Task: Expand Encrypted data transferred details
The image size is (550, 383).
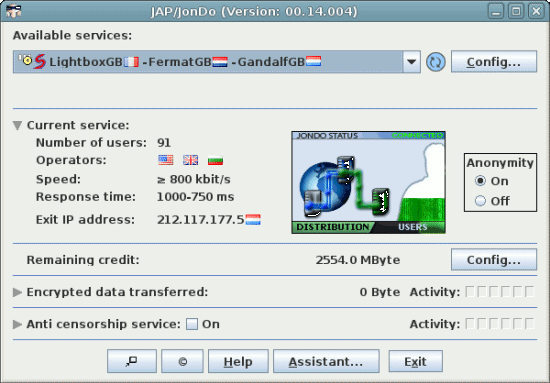Action: click(x=17, y=292)
